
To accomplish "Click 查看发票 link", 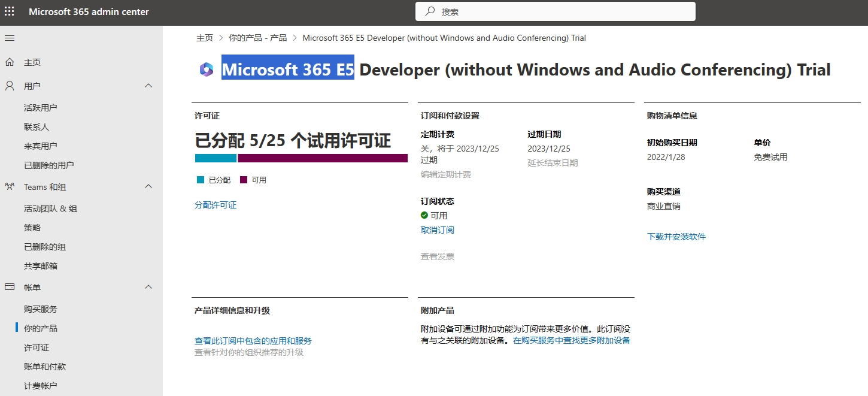I will tap(438, 256).
